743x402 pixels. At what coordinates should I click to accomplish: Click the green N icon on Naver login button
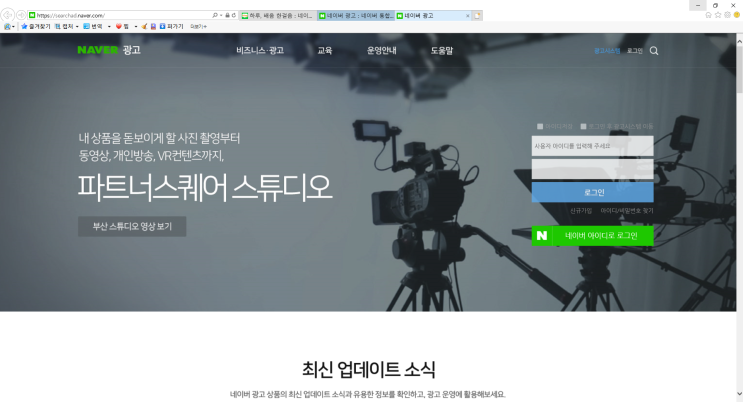pos(542,236)
